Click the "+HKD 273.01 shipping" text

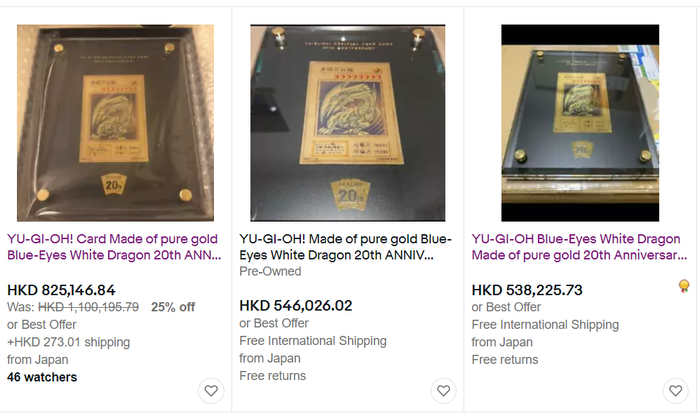pos(68,342)
